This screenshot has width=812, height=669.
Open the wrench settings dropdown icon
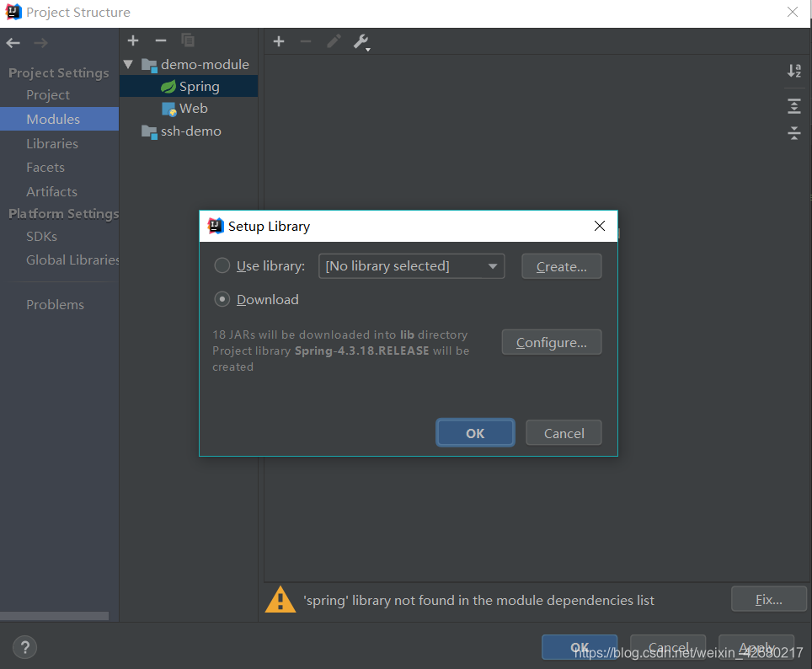(x=361, y=42)
